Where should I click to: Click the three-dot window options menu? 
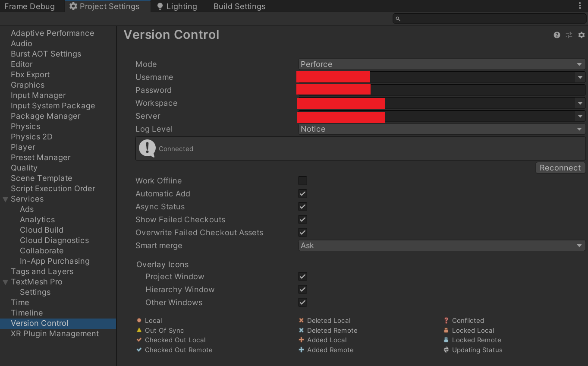580,6
